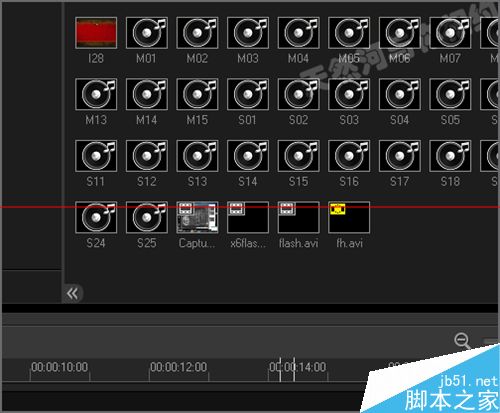Select the M04 music clip icon
This screenshot has width=500, height=413.
pos(299,33)
